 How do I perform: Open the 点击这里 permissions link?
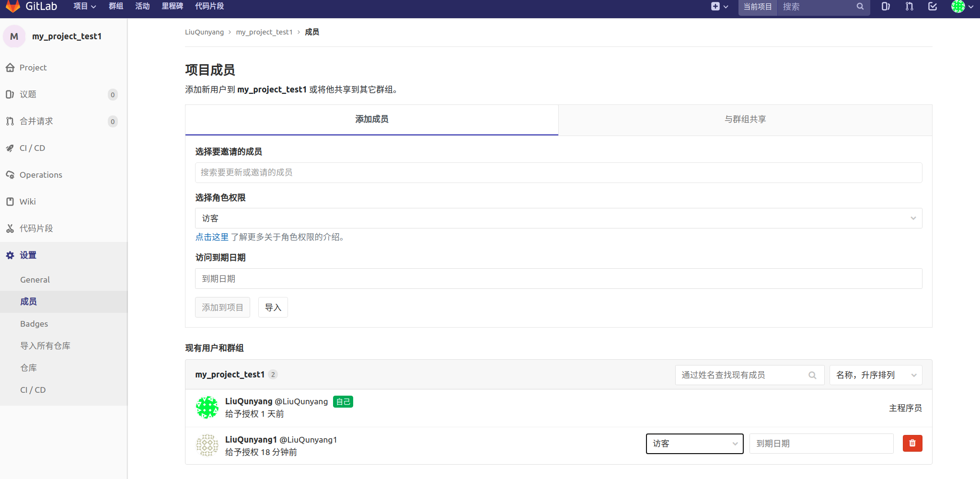211,237
